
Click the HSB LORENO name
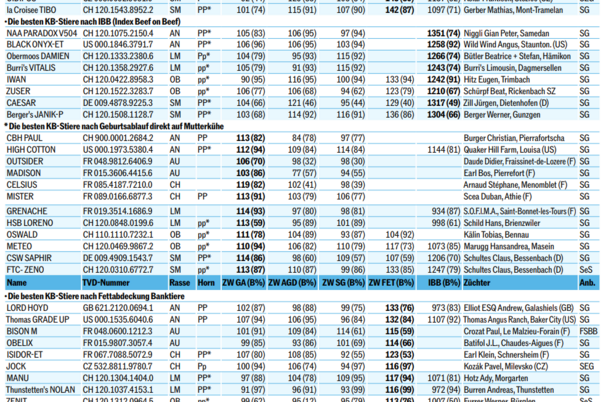pyautogui.click(x=30, y=223)
